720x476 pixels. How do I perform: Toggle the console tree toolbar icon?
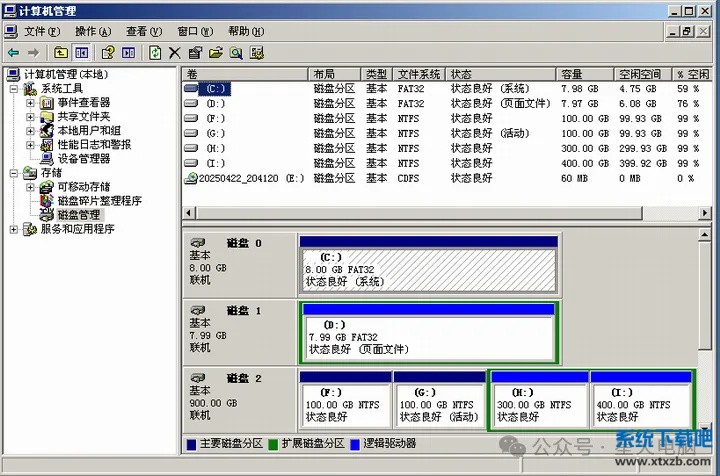coord(82,52)
